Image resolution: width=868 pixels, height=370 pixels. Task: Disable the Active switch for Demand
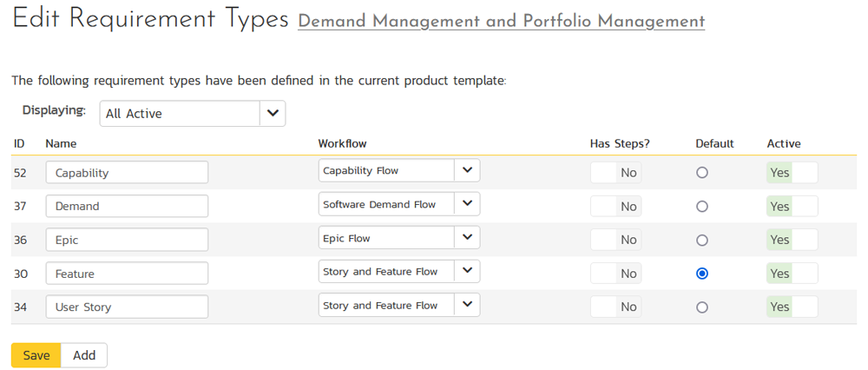pyautogui.click(x=792, y=207)
